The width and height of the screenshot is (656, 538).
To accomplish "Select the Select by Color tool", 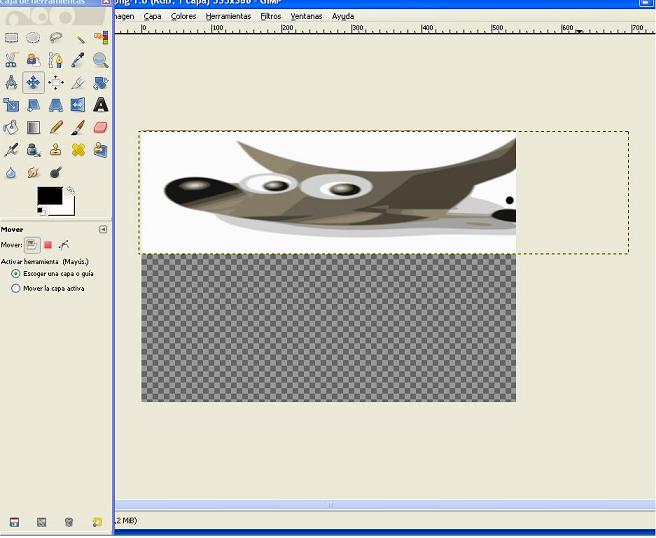I will [x=101, y=38].
